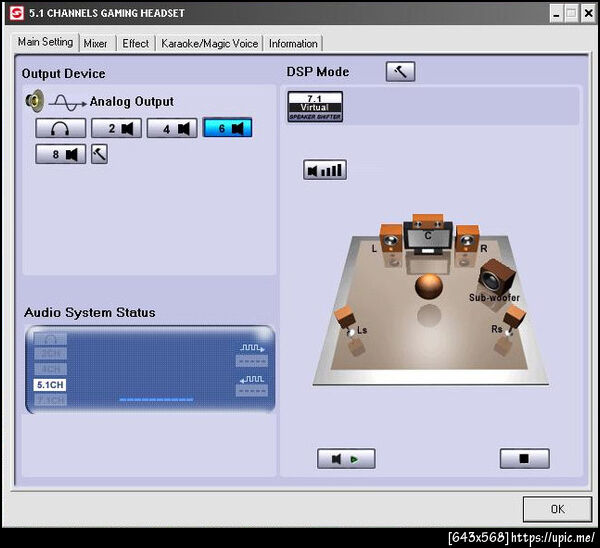
Task: Switch to the Main Setting tab
Action: [46, 42]
